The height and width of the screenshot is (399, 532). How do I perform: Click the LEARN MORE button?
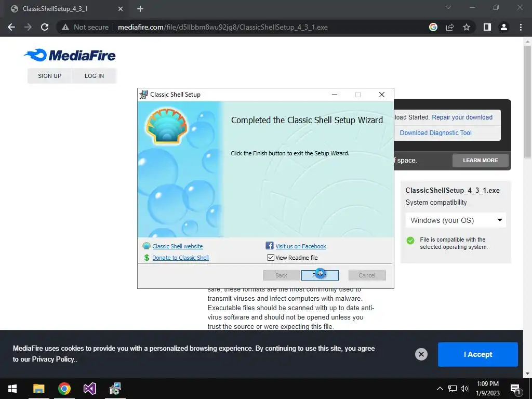(x=481, y=160)
